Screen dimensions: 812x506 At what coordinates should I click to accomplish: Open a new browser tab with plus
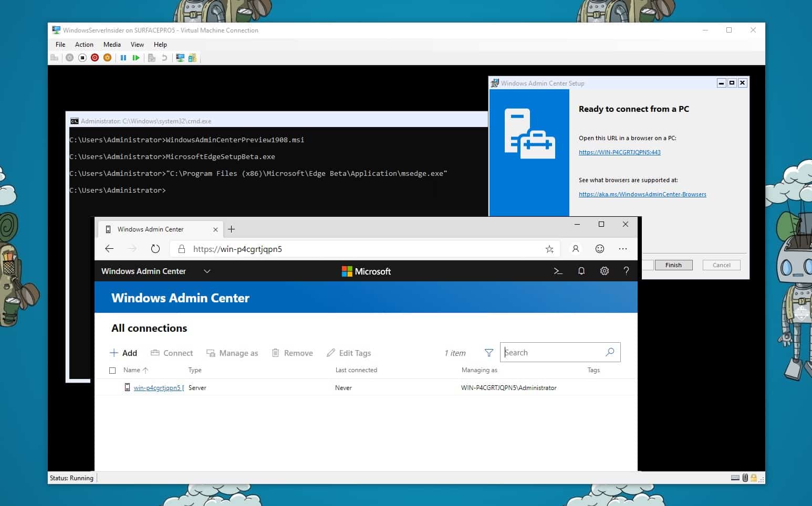point(232,229)
